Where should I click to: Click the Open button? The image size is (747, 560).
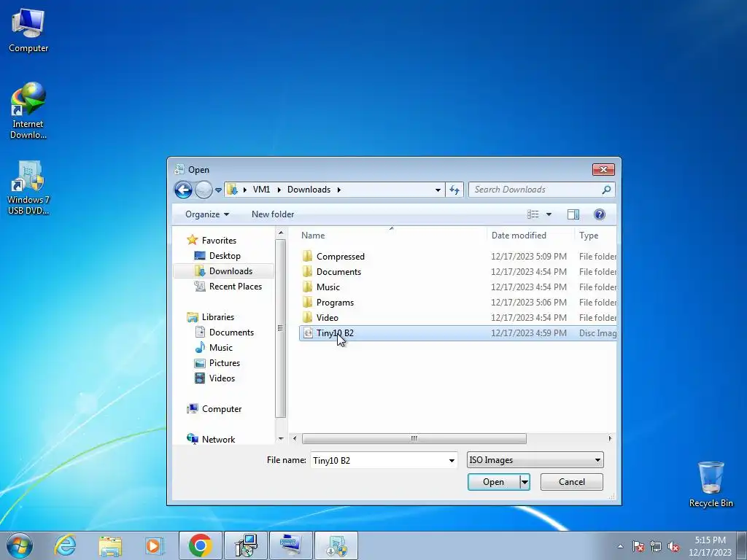point(493,482)
